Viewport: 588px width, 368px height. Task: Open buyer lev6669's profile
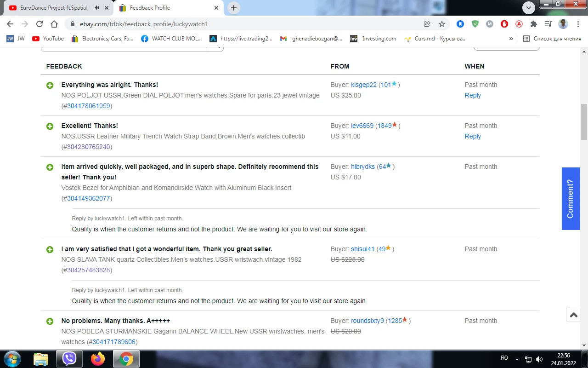click(362, 126)
